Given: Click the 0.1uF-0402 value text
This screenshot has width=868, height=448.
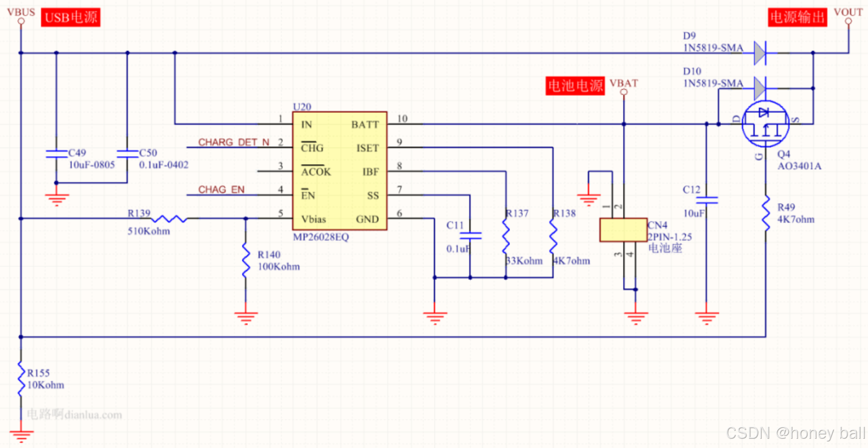Looking at the screenshot, I should pos(164,165).
